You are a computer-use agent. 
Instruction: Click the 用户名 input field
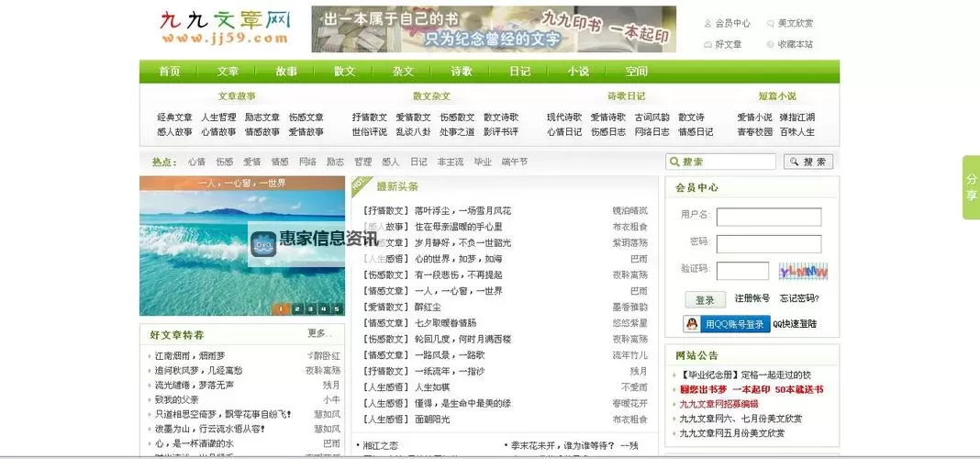769,217
